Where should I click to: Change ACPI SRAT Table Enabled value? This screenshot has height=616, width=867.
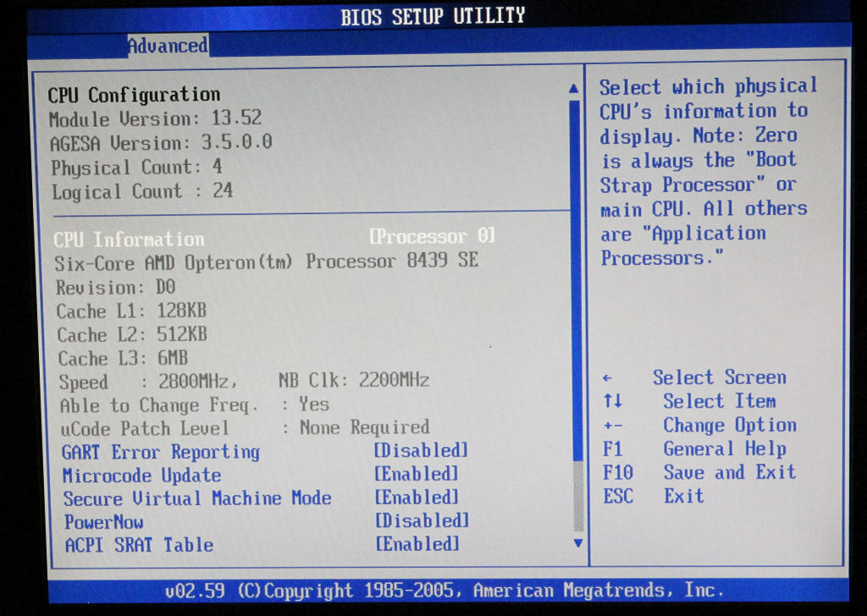(x=417, y=544)
